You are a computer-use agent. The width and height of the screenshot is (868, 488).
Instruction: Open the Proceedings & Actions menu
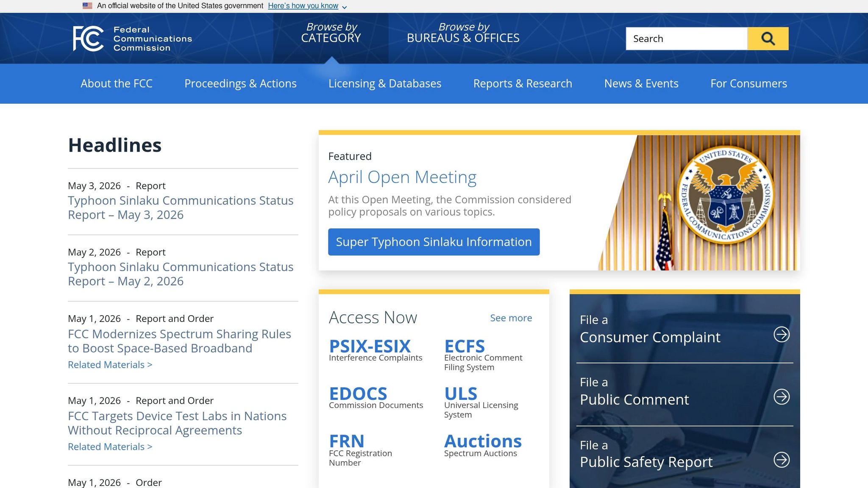coord(240,83)
